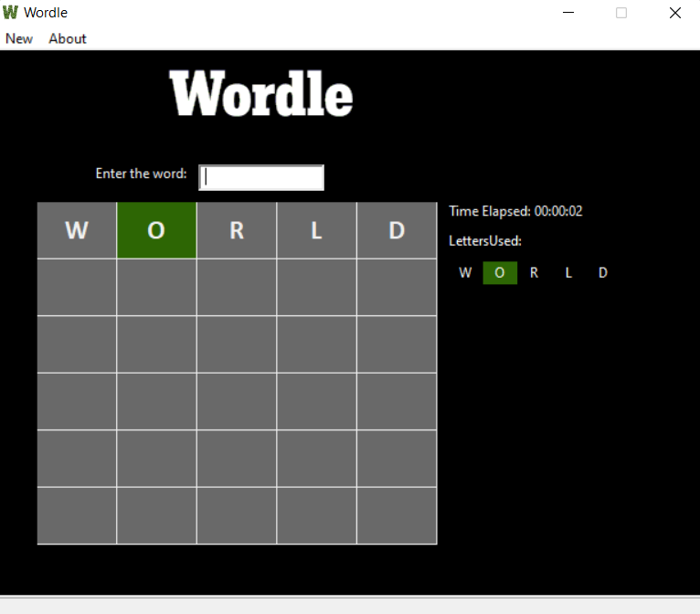The width and height of the screenshot is (700, 614).
Task: Click the large Wordle title logo
Action: (261, 94)
